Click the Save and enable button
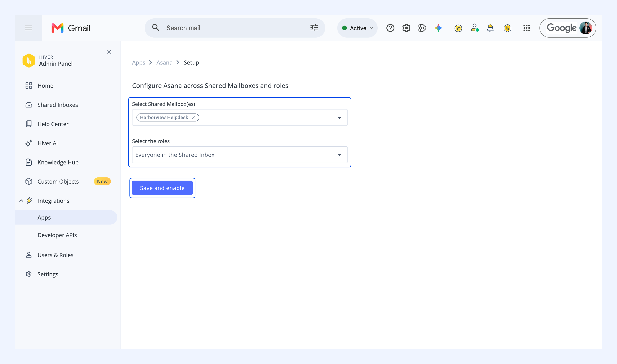 coord(162,188)
